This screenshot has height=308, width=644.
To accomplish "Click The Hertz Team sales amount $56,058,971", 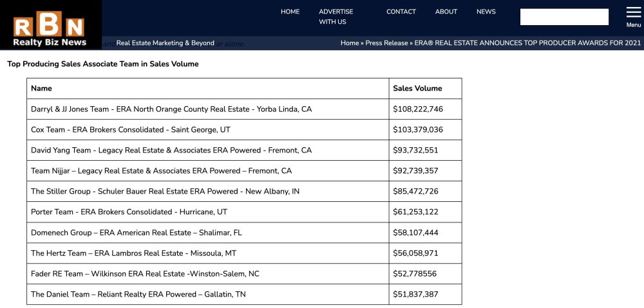I will [416, 253].
